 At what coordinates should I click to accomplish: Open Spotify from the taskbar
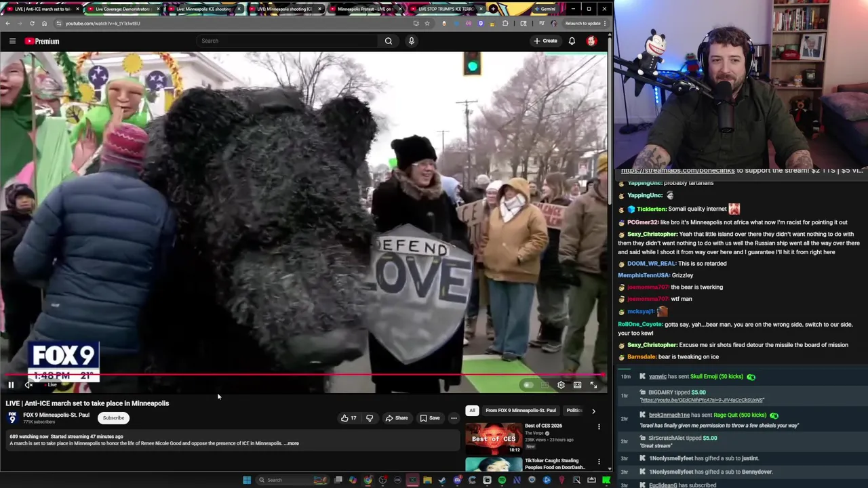click(x=502, y=480)
